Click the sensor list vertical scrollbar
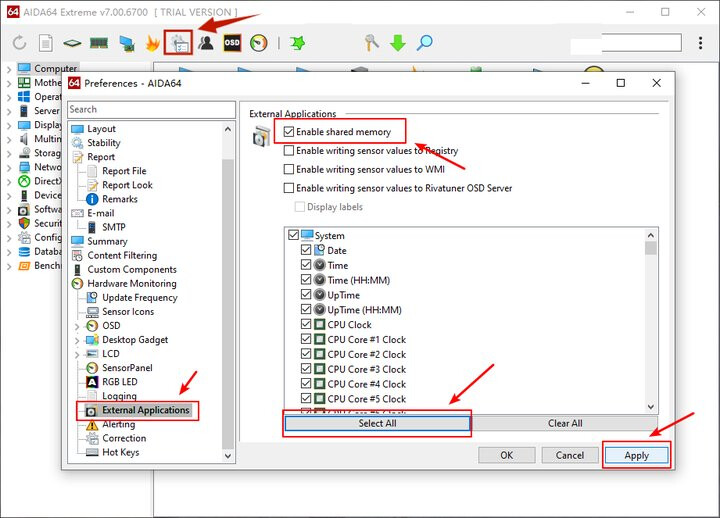Screen dimensions: 720x518 click(x=651, y=320)
